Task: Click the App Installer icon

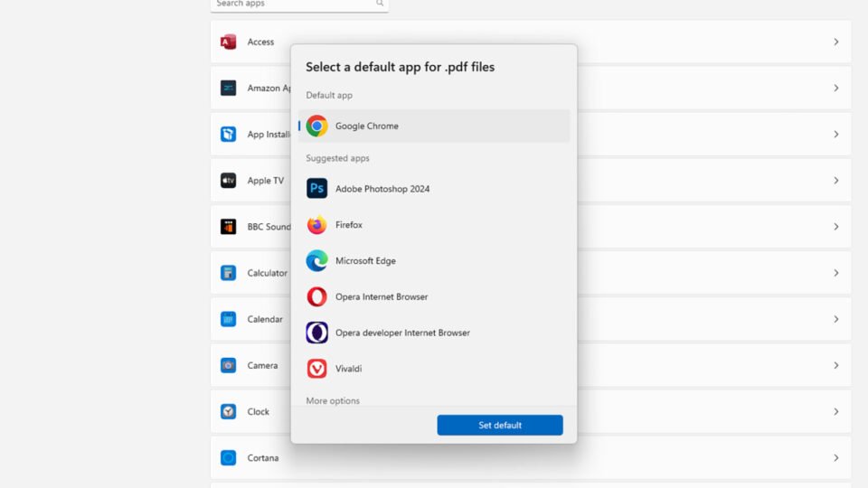Action: pyautogui.click(x=228, y=134)
